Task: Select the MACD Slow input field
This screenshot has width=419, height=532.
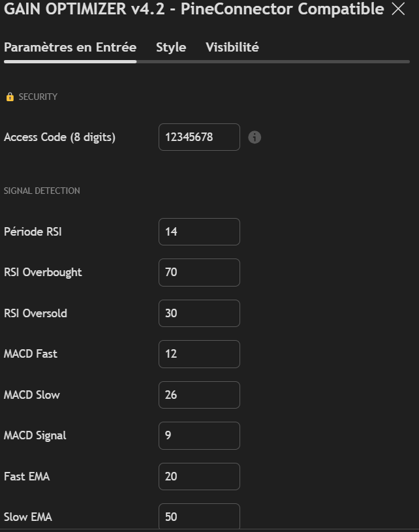Action: tap(199, 395)
